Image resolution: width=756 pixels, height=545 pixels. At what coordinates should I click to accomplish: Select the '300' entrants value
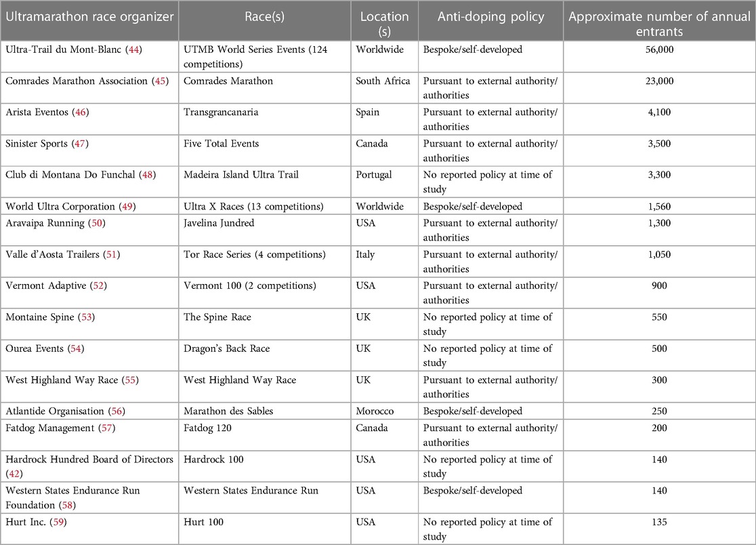(x=660, y=380)
